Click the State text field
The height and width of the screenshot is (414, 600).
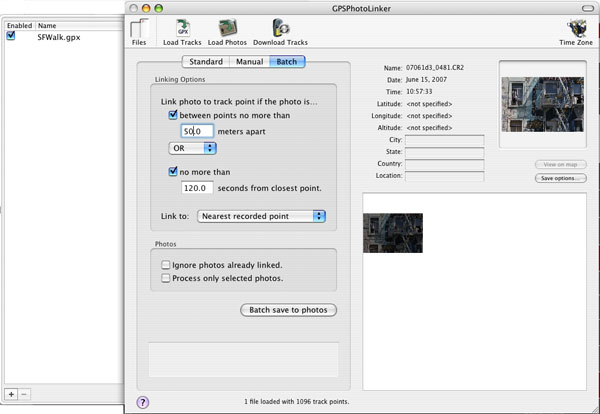point(445,152)
